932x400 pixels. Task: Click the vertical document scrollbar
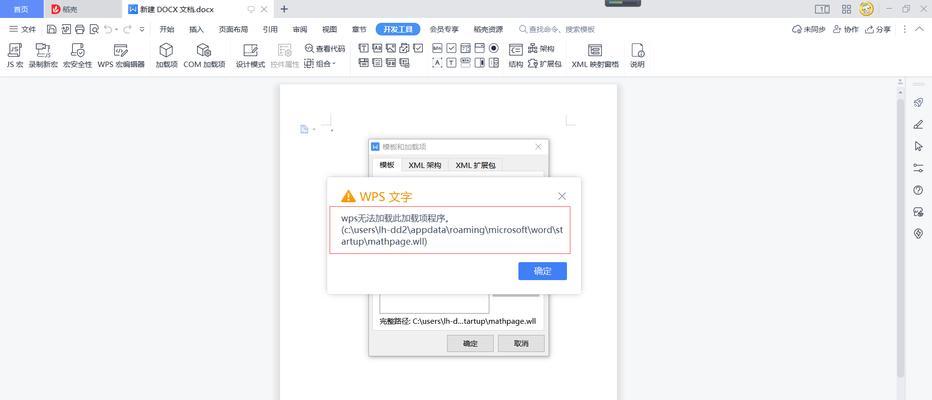click(x=900, y=238)
